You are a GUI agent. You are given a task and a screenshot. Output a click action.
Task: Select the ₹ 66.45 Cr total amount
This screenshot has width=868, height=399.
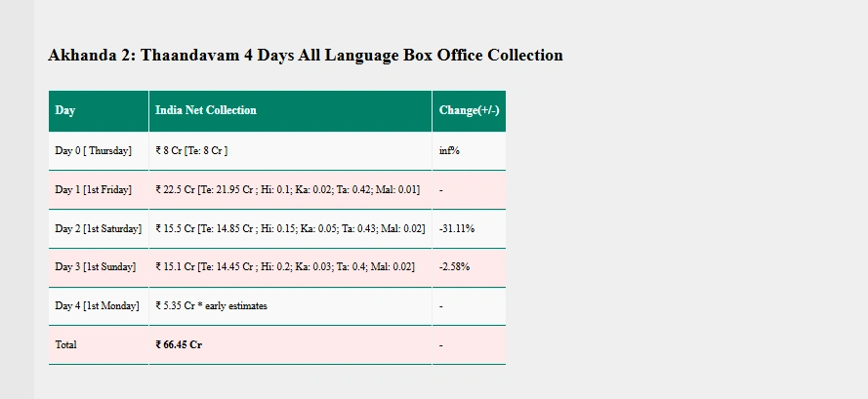[x=179, y=345]
